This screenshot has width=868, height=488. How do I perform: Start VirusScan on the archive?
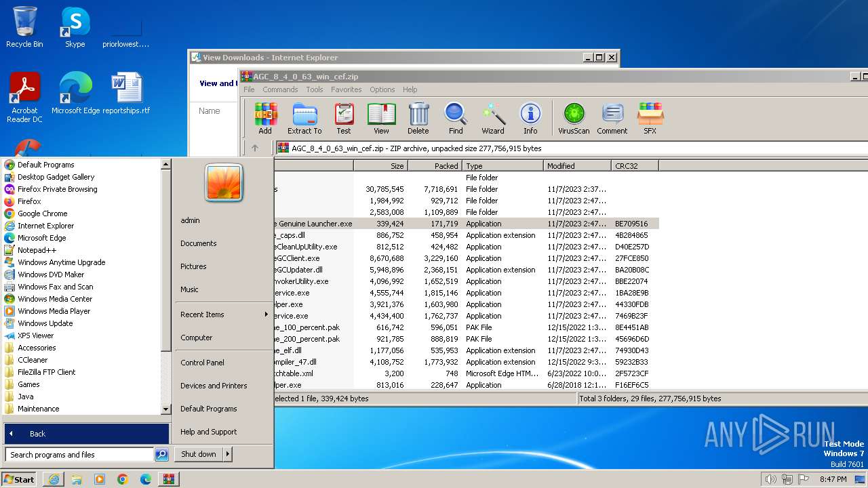pyautogui.click(x=574, y=119)
